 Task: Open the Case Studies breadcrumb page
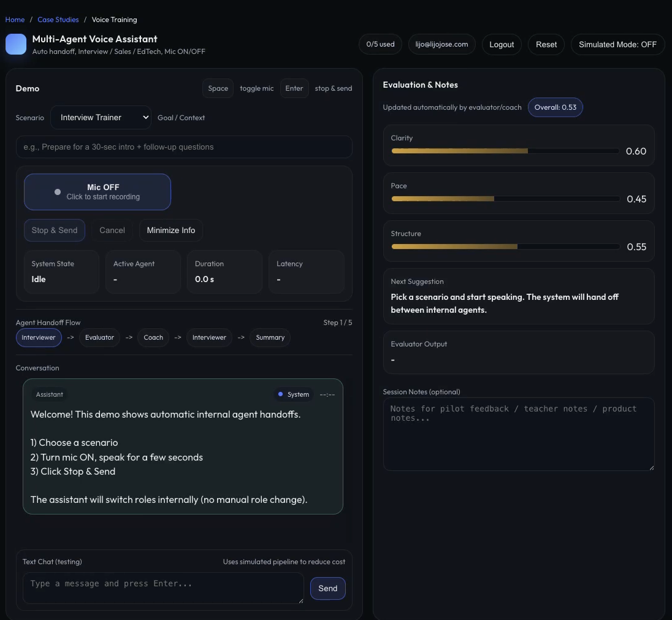click(58, 19)
